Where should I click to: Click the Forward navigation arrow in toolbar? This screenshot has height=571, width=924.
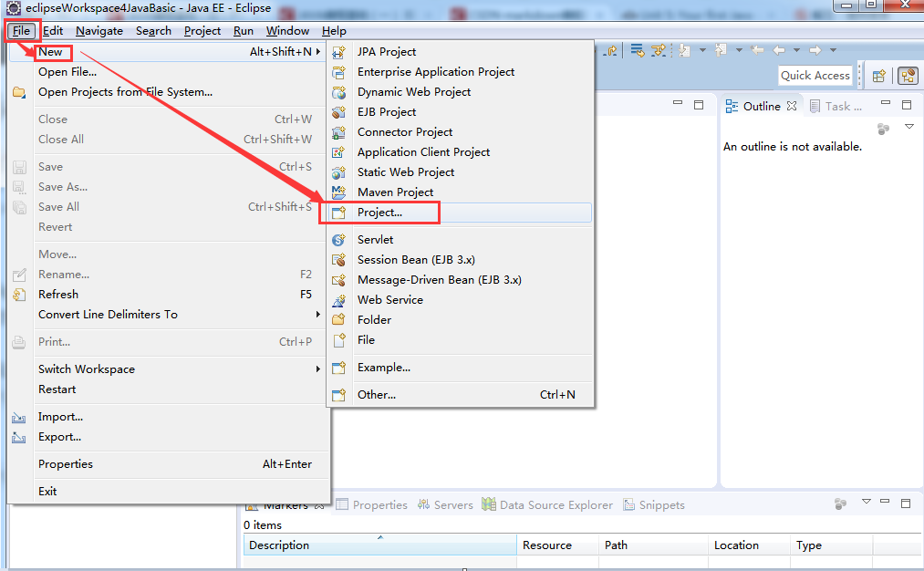(815, 51)
